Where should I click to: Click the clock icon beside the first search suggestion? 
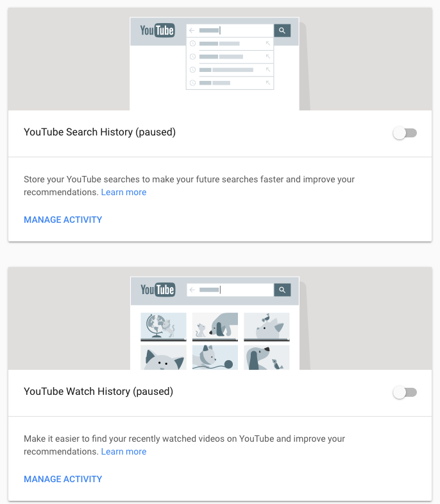[x=192, y=44]
